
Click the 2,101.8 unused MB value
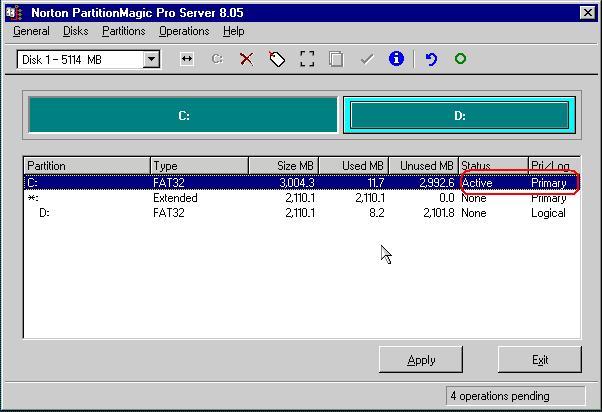pos(439,213)
